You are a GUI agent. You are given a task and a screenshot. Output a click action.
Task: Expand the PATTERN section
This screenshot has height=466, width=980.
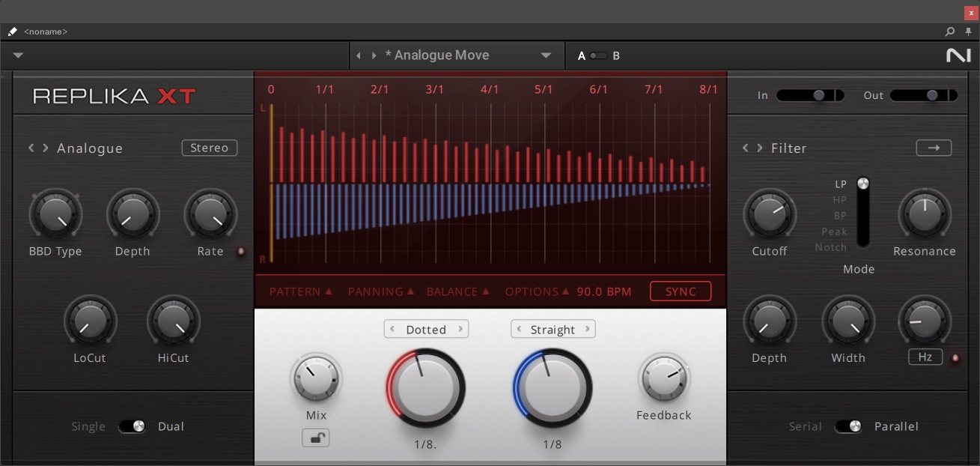pyautogui.click(x=301, y=291)
